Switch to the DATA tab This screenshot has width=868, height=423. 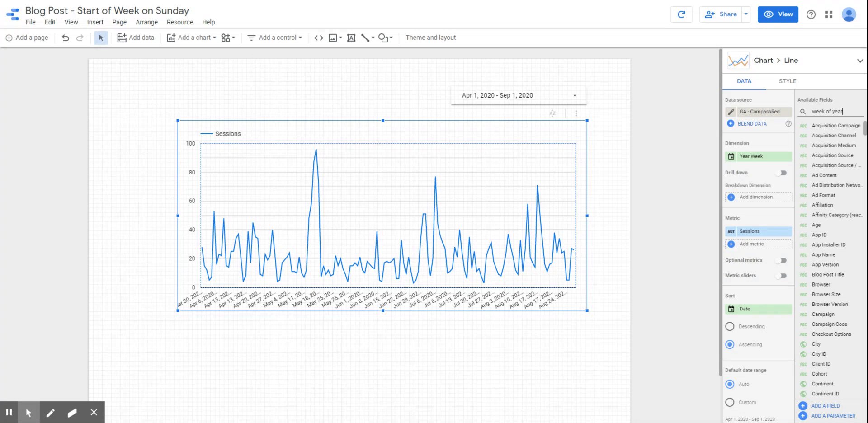click(744, 81)
